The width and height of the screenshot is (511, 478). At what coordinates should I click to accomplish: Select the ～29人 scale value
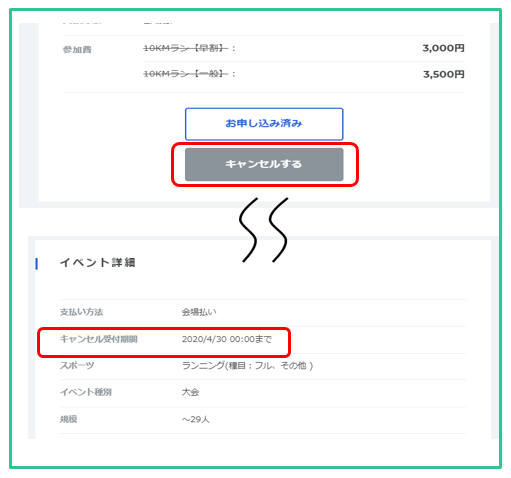pyautogui.click(x=196, y=419)
